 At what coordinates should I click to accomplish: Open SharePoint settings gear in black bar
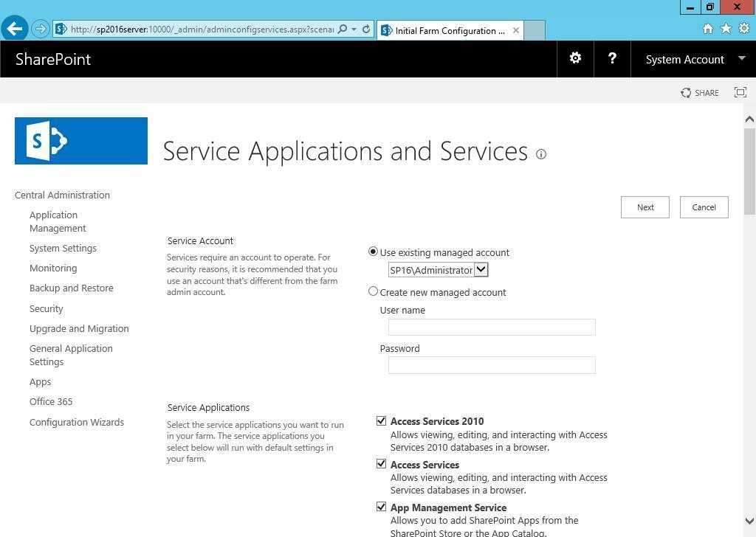point(575,59)
